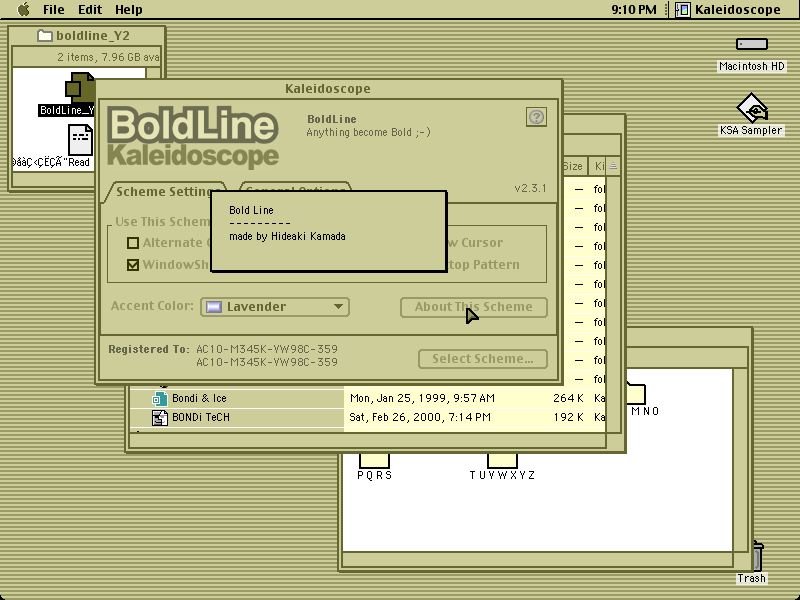Screen dimensions: 800x600
Task: Toggle the Alternate checkbox
Action: [133, 243]
